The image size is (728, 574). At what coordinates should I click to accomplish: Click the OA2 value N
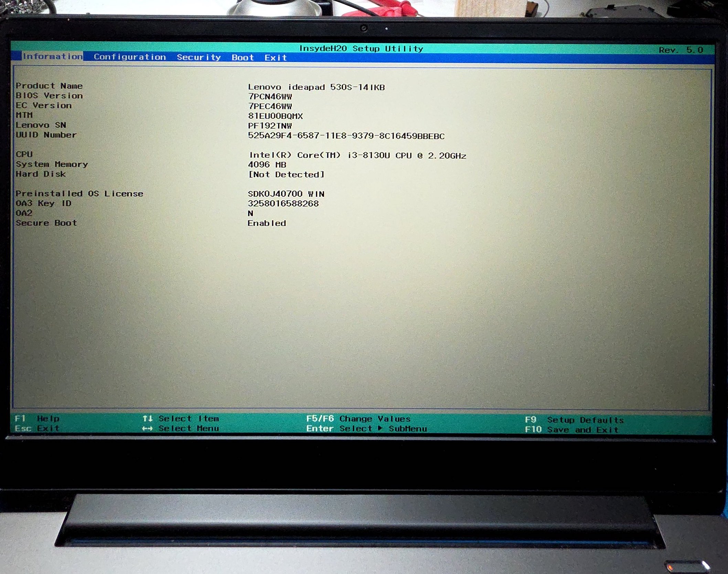tap(250, 213)
